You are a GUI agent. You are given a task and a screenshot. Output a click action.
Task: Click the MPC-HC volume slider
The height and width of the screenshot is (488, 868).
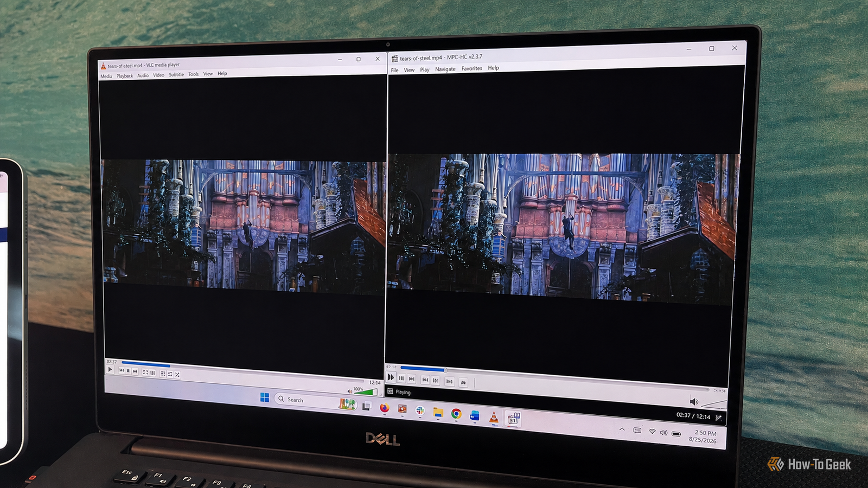(714, 403)
